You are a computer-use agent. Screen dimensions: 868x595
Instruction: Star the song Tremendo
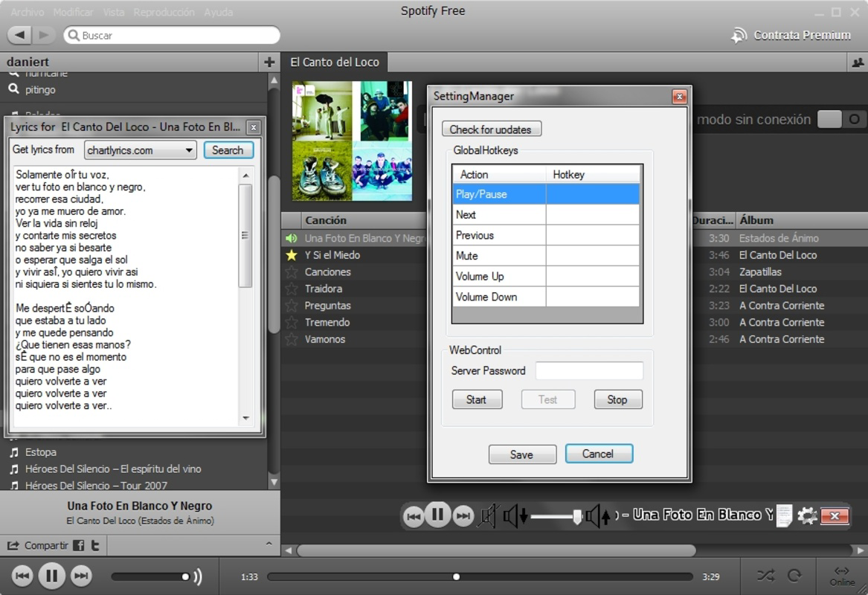click(291, 322)
